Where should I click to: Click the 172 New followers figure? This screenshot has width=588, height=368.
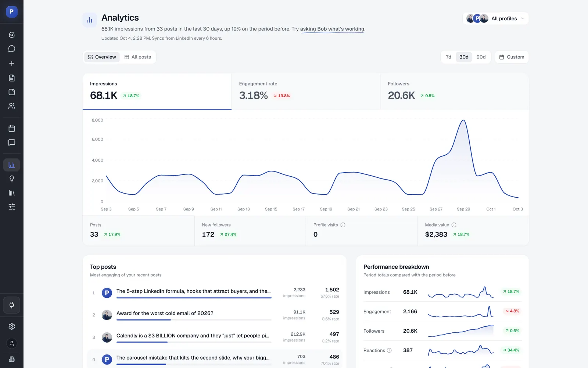[x=208, y=234]
